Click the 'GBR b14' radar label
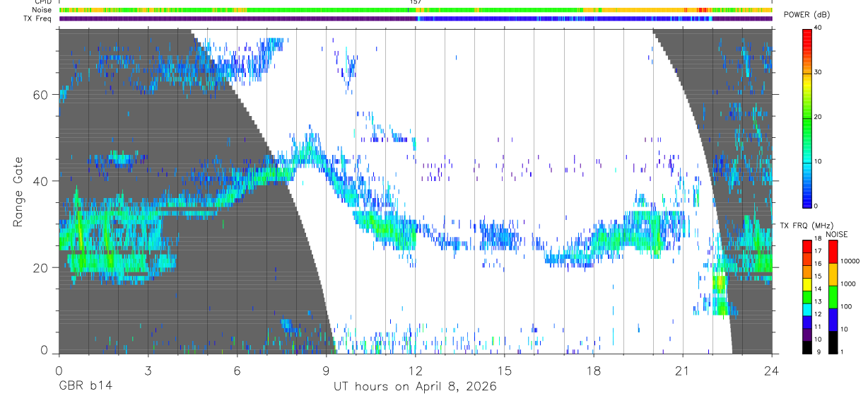The width and height of the screenshot is (868, 401). 85,386
